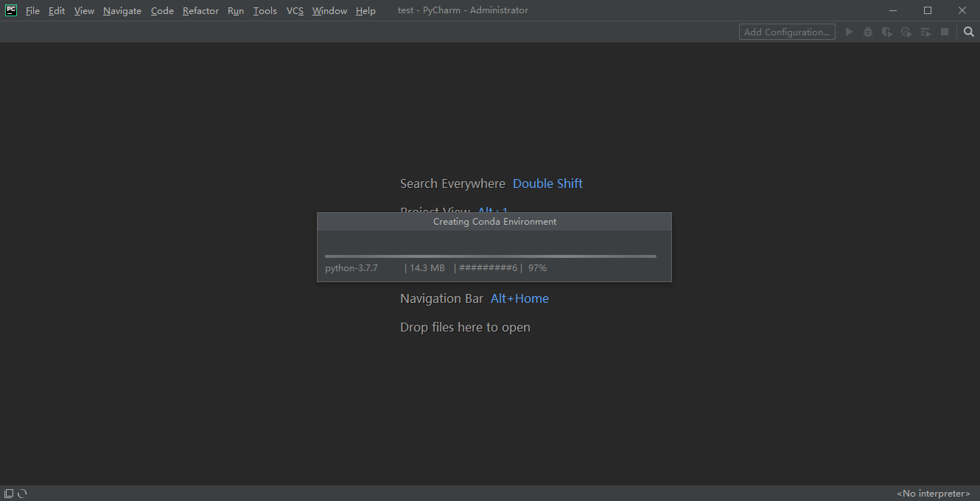This screenshot has height=501, width=980.
Task: Click the Stop square icon
Action: tap(945, 32)
